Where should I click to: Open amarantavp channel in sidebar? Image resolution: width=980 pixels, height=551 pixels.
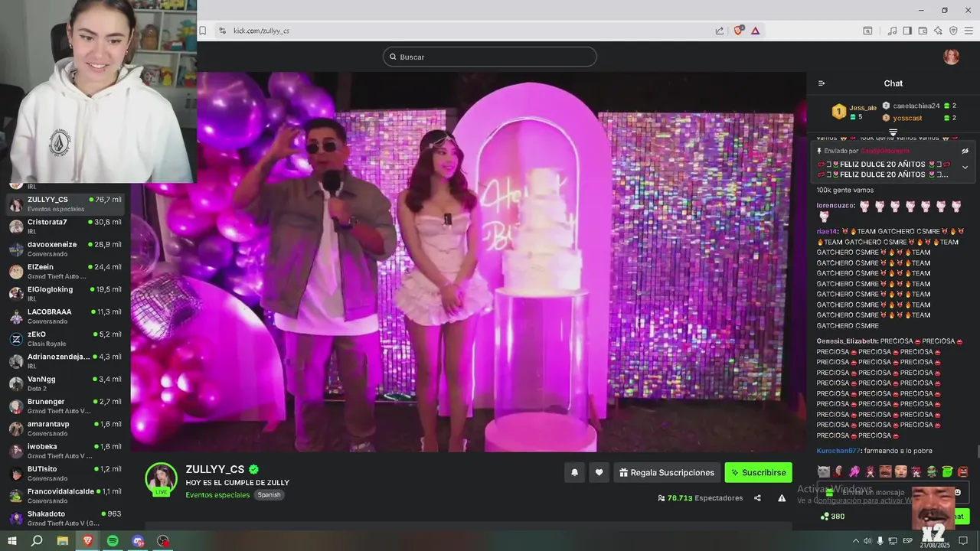65,429
